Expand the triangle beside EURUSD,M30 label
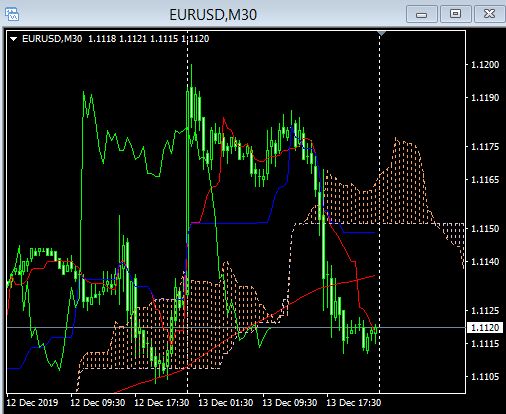 pos(13,39)
